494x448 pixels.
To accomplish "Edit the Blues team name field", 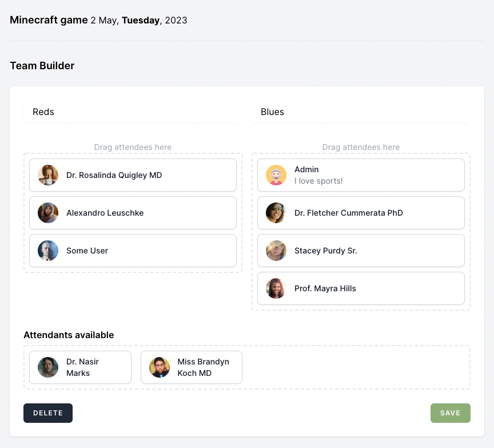I will point(361,112).
